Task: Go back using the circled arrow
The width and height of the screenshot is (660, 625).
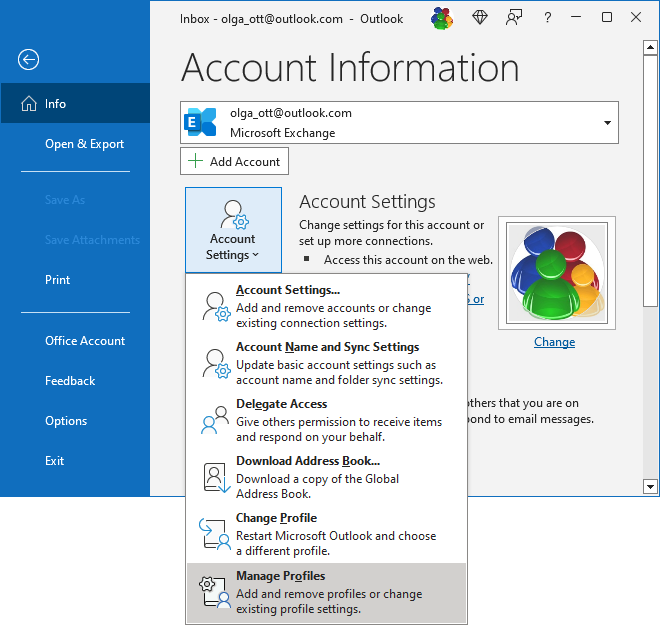Action: tap(29, 59)
